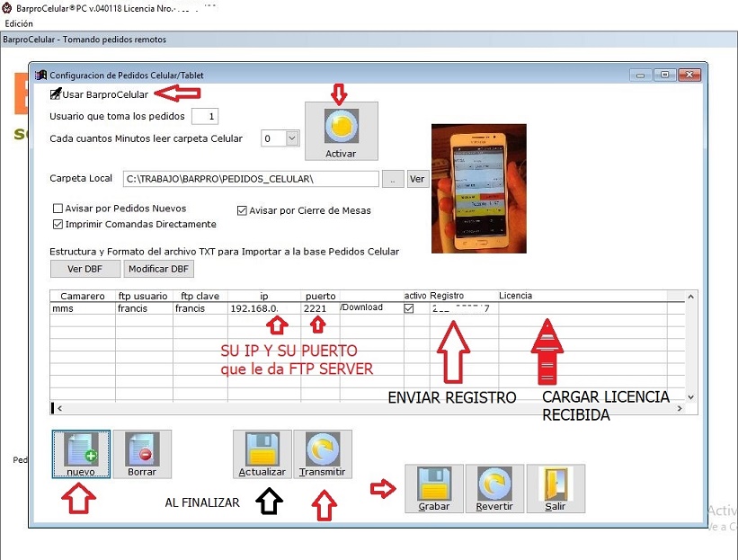Select the '/Download' cell
Screen dimensions: 738x560
[x=372, y=307]
